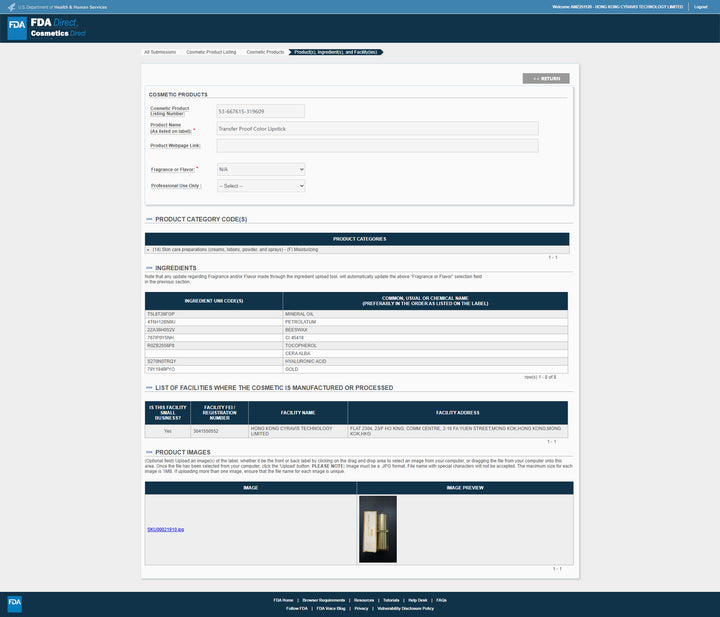The image size is (720, 617).
Task: Click the facility registration number cell
Action: coord(219,431)
